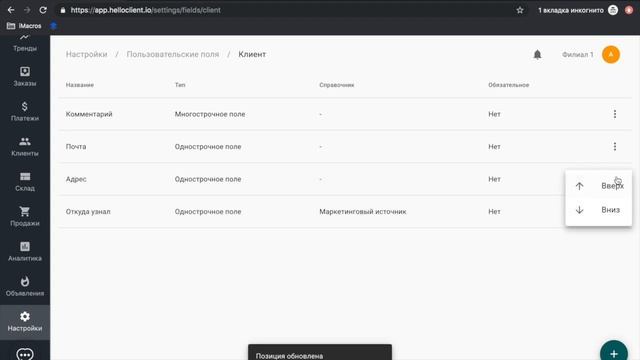Open the iMacros bookmarks folder

[24, 26]
